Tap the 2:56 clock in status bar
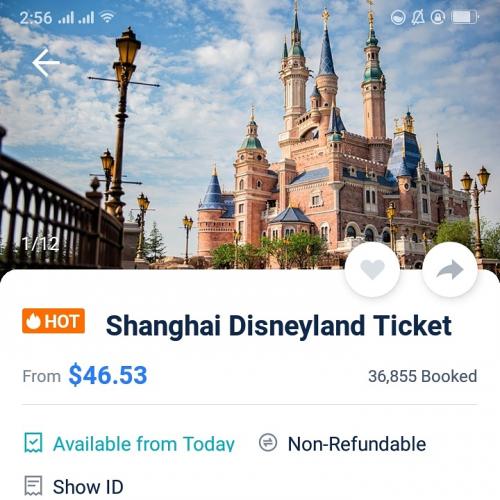Viewport: 500px width, 500px height. pos(36,18)
